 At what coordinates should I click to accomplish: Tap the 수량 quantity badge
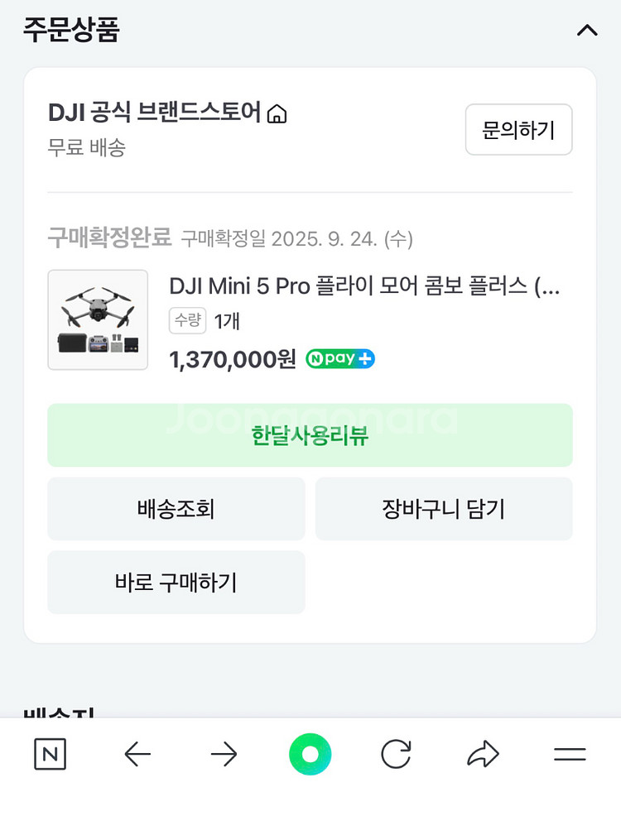(188, 320)
